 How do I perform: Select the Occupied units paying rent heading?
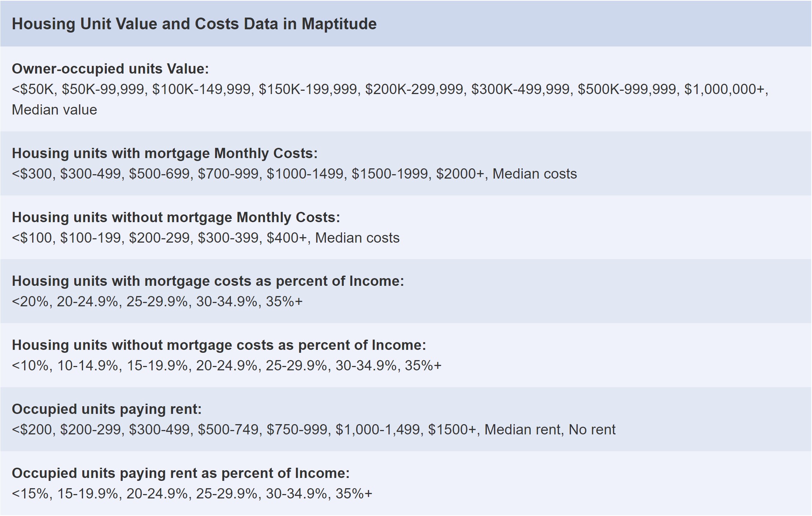click(x=106, y=409)
